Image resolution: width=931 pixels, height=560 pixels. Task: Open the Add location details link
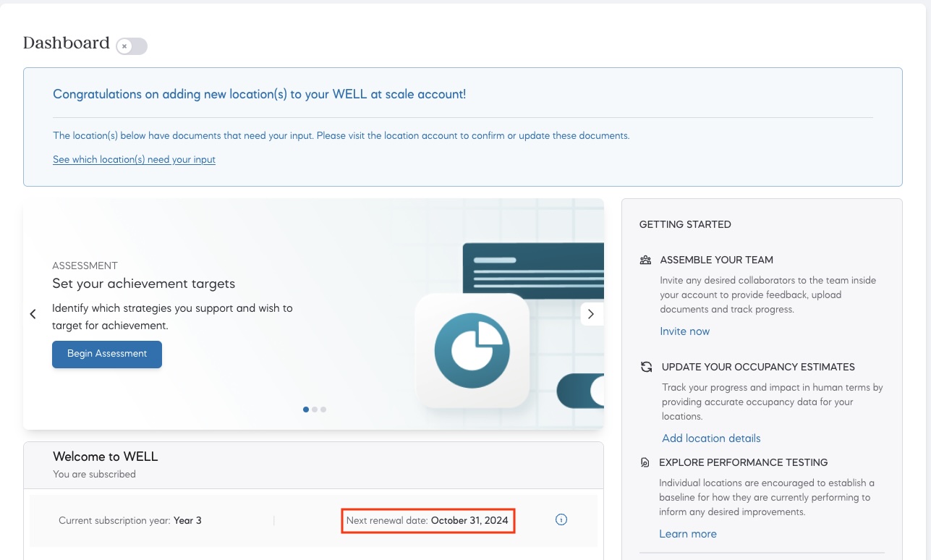tap(711, 438)
